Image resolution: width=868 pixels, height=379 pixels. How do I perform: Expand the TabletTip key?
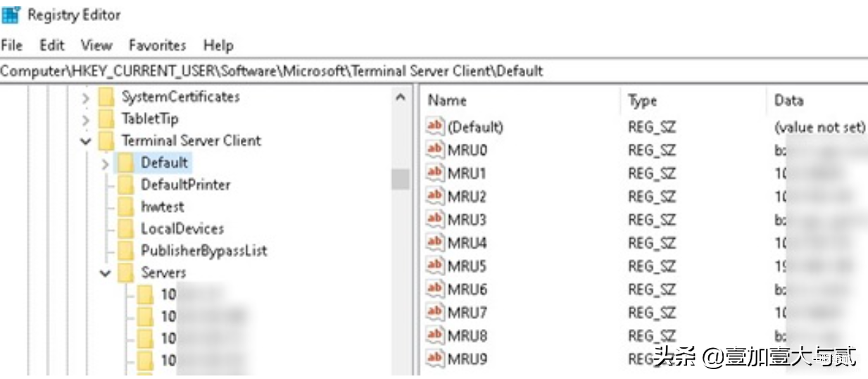[86, 119]
